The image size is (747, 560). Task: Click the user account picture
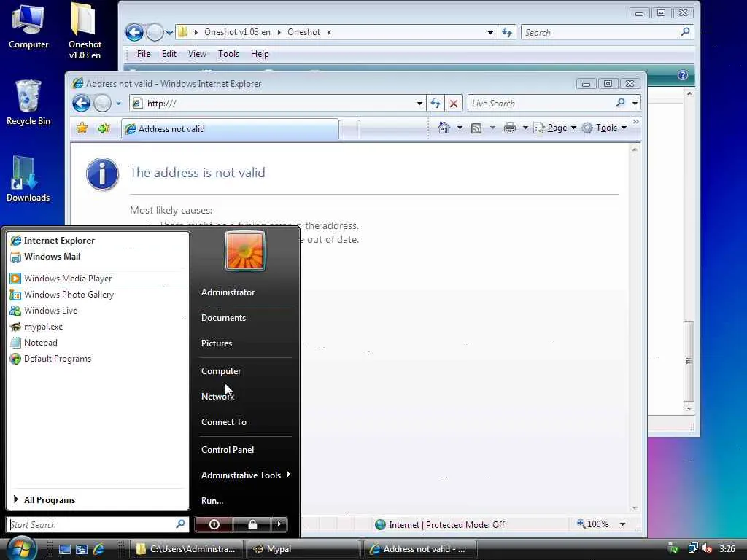(x=245, y=251)
